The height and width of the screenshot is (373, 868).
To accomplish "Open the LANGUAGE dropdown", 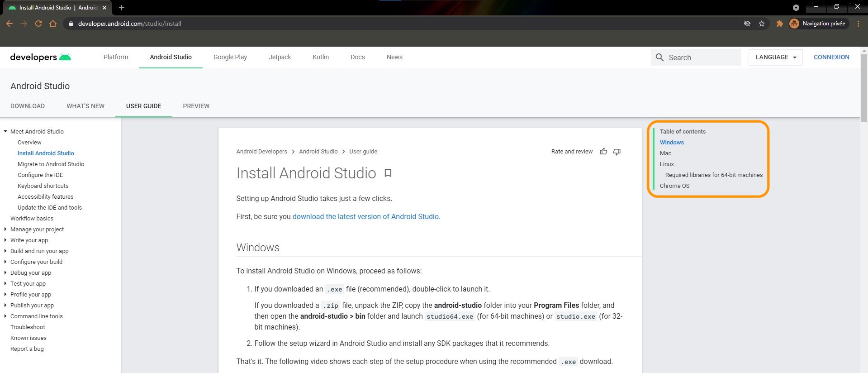I will click(x=776, y=57).
